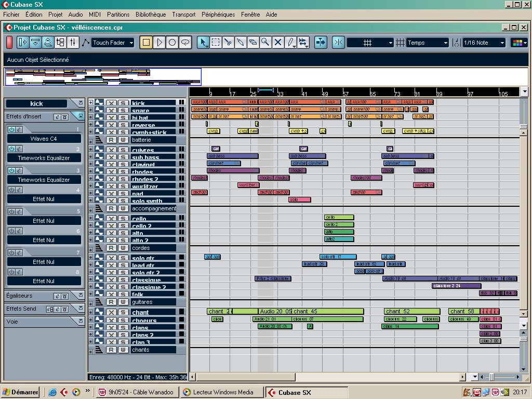
Task: Show the Info Line toolbar icon
Action: click(x=35, y=43)
